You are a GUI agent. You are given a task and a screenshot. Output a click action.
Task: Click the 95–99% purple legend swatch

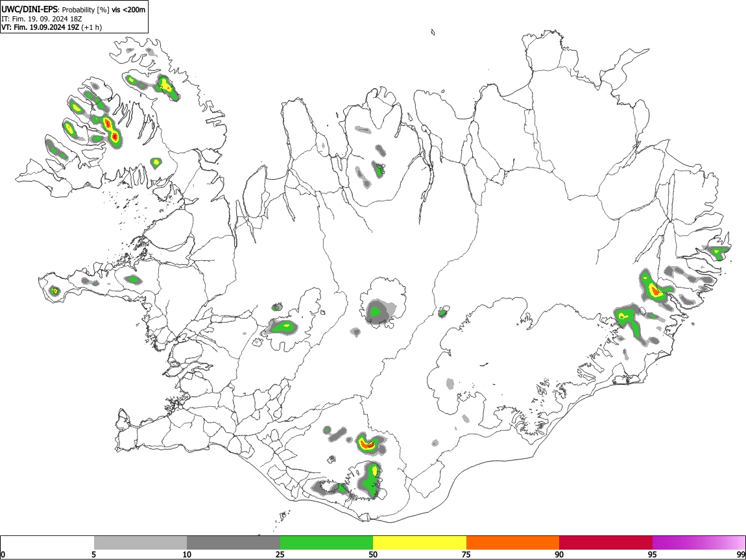click(x=699, y=543)
